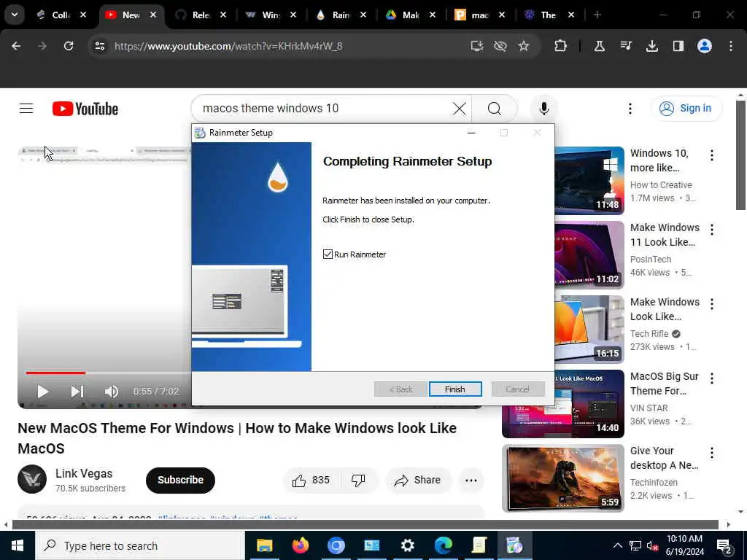Open YouTube settings three-dot menu
This screenshot has width=747, height=560.
pyautogui.click(x=630, y=109)
